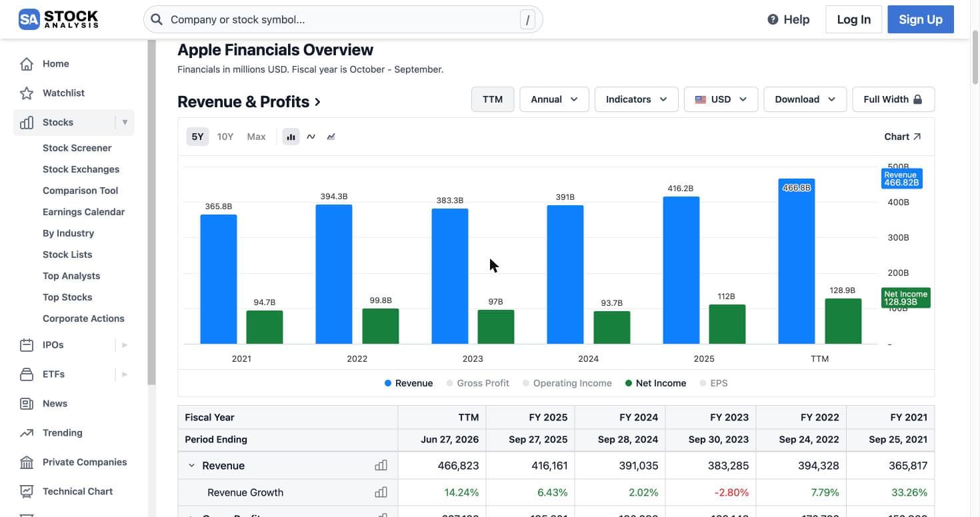Click the company or stock symbol search field
This screenshot has width=980, height=517.
click(x=343, y=19)
